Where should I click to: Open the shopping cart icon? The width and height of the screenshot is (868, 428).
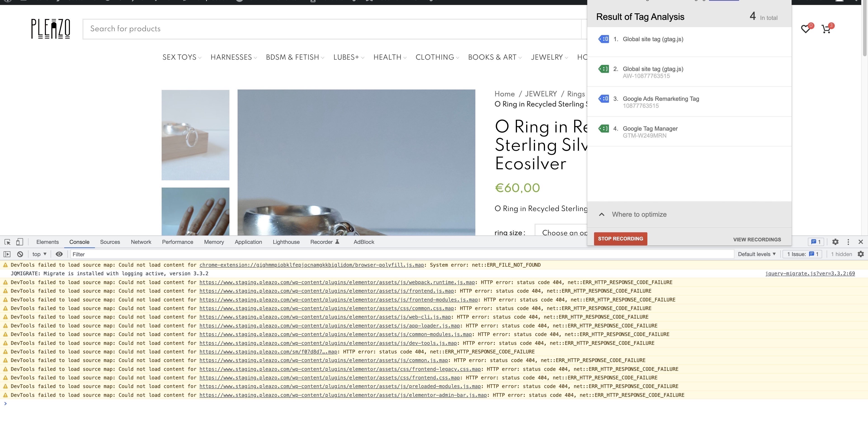click(x=826, y=29)
